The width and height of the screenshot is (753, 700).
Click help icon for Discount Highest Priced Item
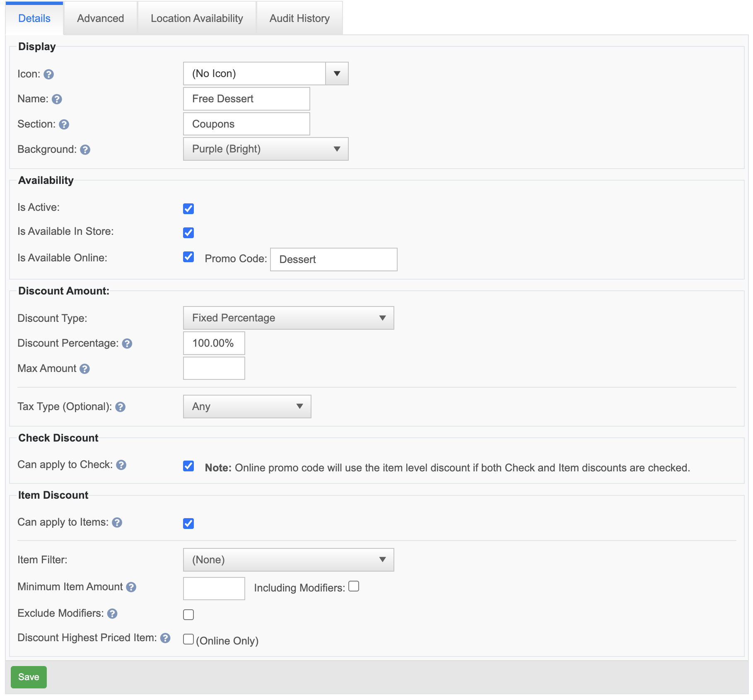tap(165, 638)
